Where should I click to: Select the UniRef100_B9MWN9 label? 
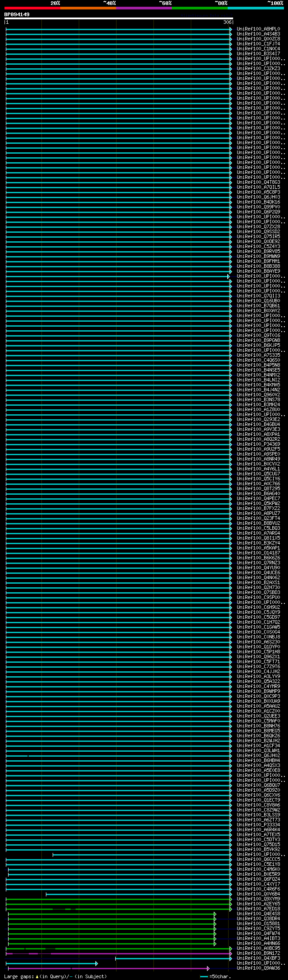click(258, 256)
